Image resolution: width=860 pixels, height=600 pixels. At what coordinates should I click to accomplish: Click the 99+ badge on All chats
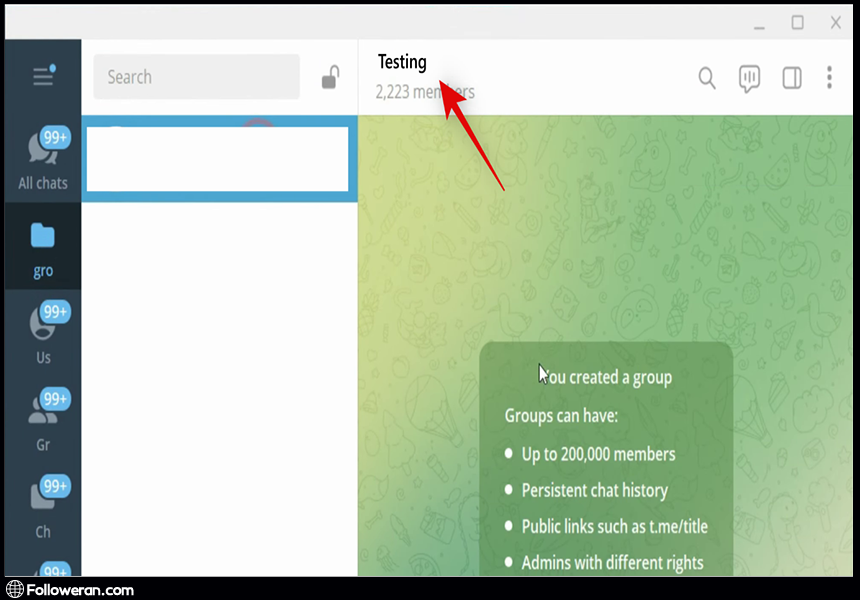pos(56,138)
